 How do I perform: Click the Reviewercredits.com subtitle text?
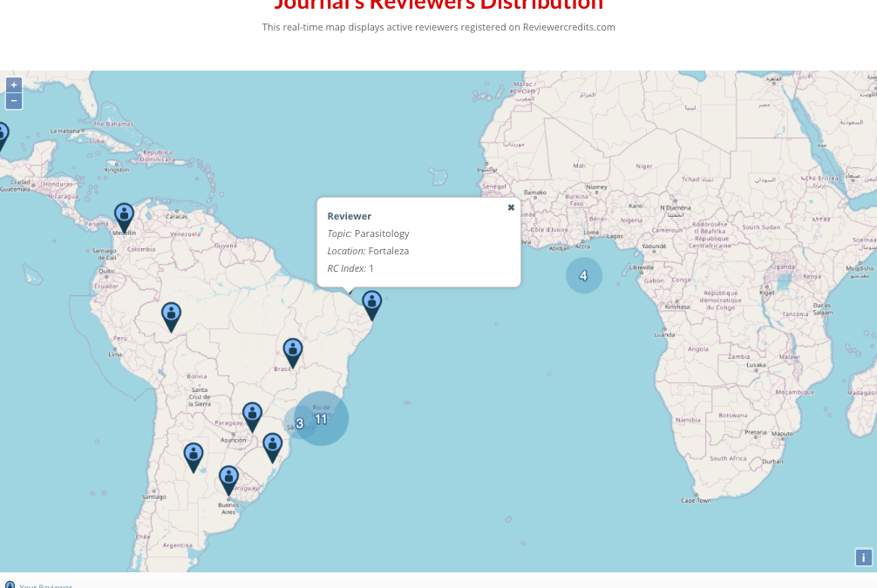tap(438, 27)
